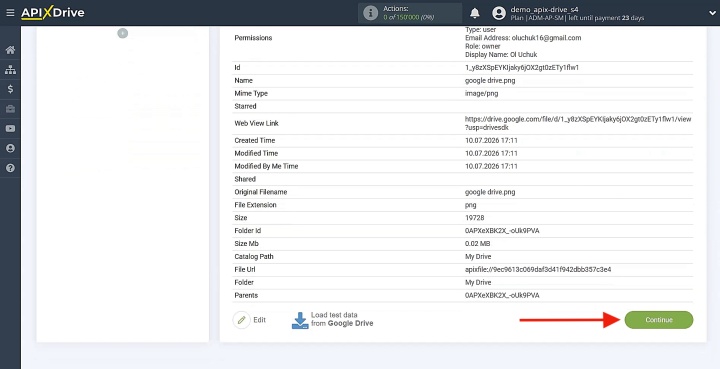Open the YouTube video tutorials icon

pos(10,129)
